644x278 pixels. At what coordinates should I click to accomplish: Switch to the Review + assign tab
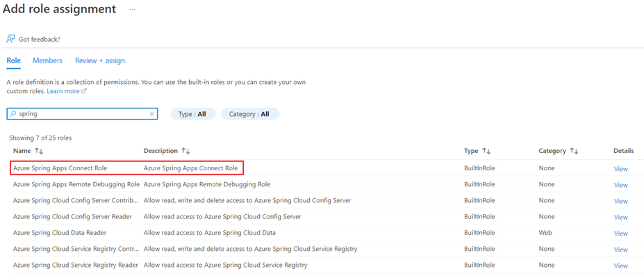tap(100, 60)
